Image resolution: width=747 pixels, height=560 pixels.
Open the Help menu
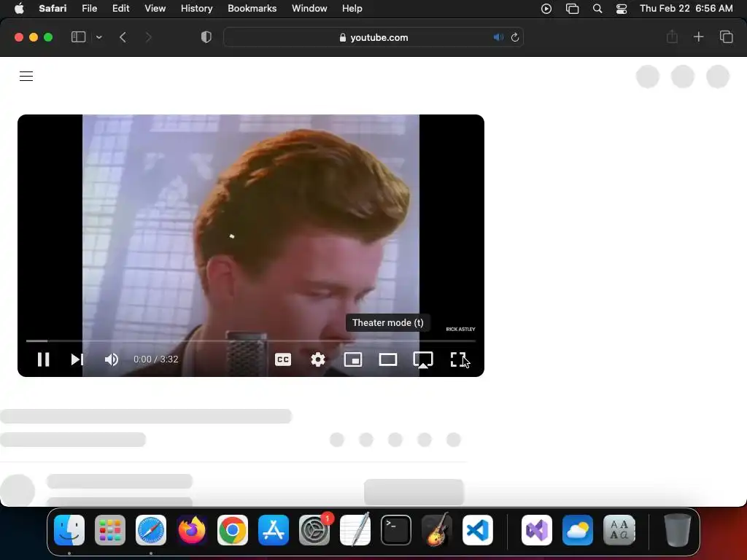(352, 9)
